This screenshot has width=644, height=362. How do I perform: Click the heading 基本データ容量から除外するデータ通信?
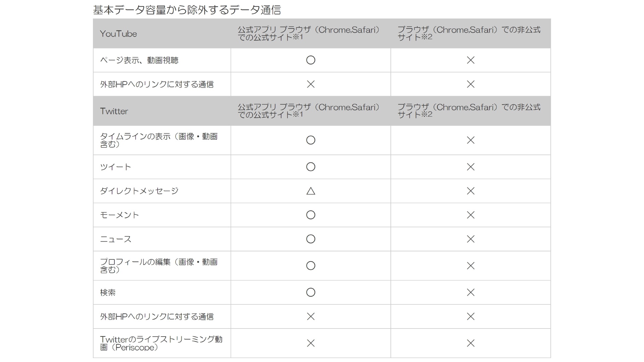tap(187, 10)
